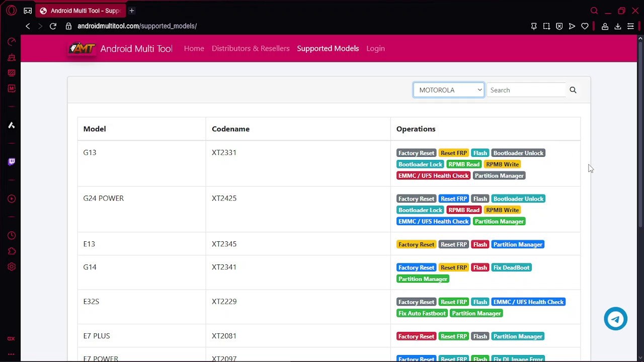Screen dimensions: 644x362
Task: Open the ad blocker shield
Action: (x=559, y=26)
